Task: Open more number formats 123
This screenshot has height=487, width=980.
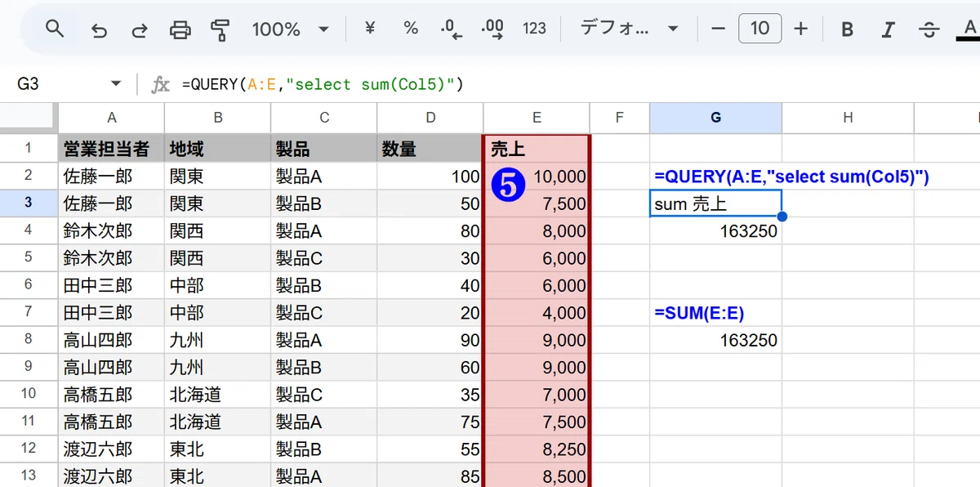Action: [x=534, y=29]
